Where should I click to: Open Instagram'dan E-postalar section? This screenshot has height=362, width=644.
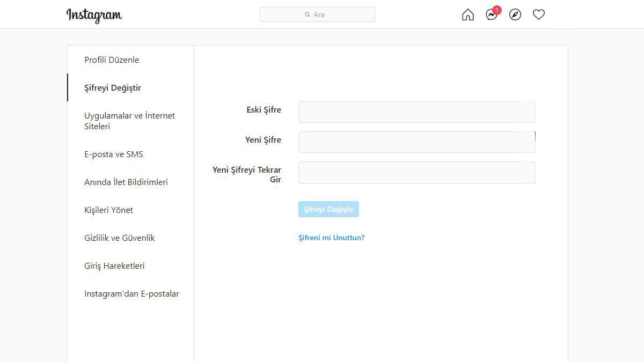click(x=131, y=294)
